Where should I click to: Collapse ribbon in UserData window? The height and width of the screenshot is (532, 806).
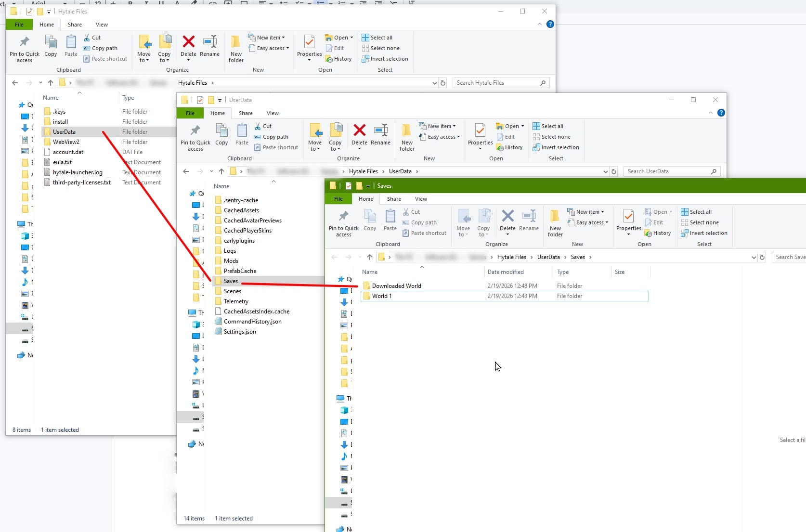[x=710, y=113]
